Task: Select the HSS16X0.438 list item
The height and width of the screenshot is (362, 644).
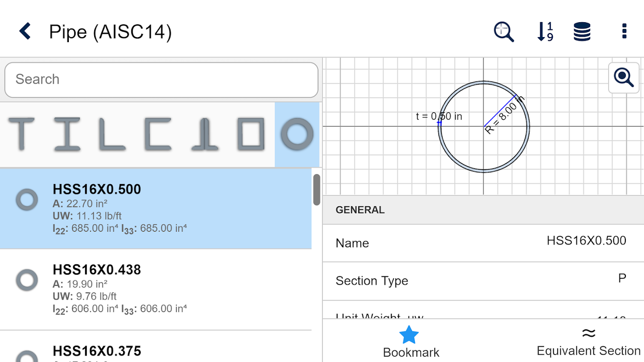Action: coord(155,289)
